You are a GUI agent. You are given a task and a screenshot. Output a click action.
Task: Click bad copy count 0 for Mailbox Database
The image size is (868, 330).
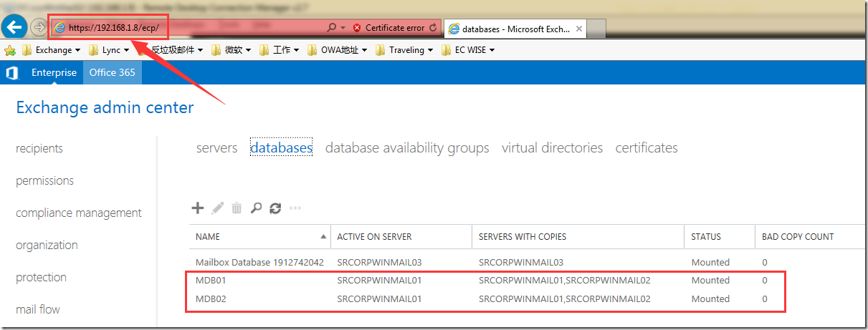coord(765,263)
